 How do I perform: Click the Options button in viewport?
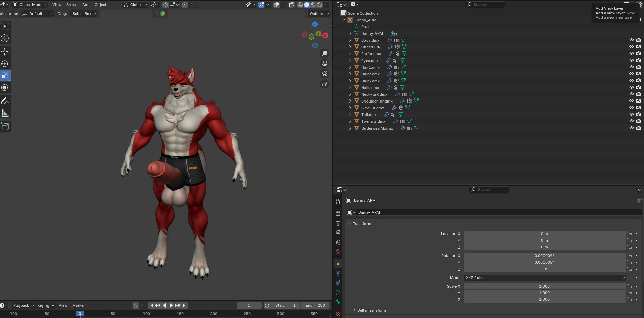coord(319,14)
